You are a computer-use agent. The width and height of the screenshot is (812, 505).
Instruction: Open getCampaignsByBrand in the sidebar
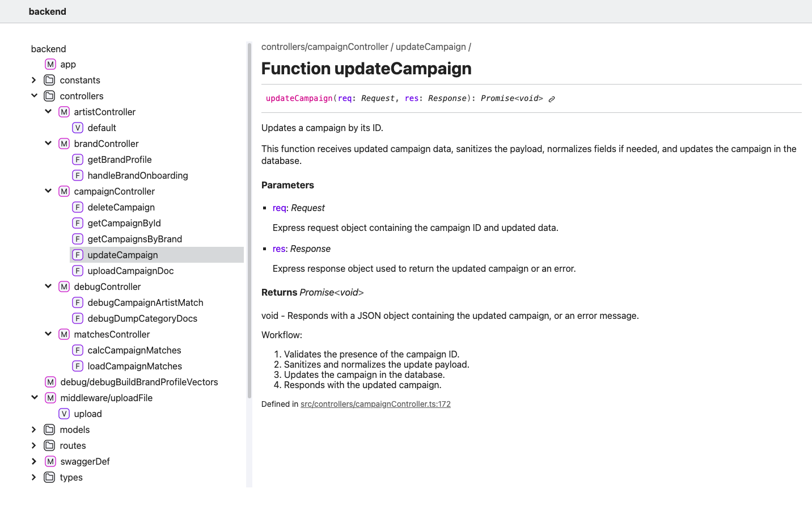(x=134, y=239)
